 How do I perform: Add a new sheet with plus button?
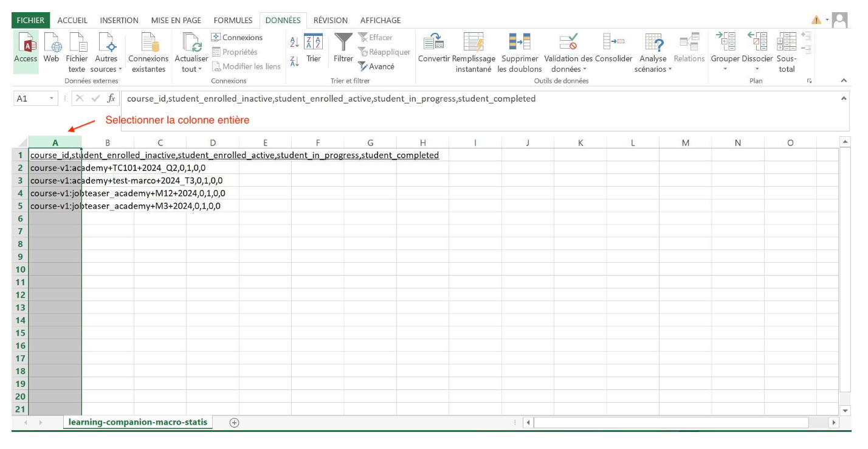(234, 422)
